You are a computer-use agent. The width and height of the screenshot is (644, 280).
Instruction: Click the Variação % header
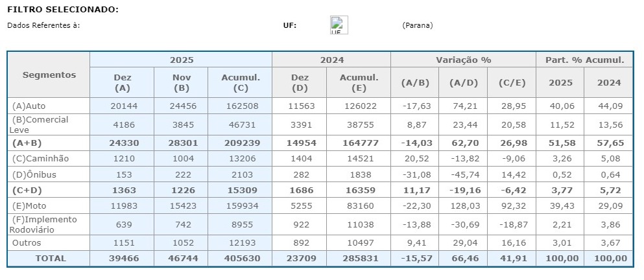tap(463, 60)
